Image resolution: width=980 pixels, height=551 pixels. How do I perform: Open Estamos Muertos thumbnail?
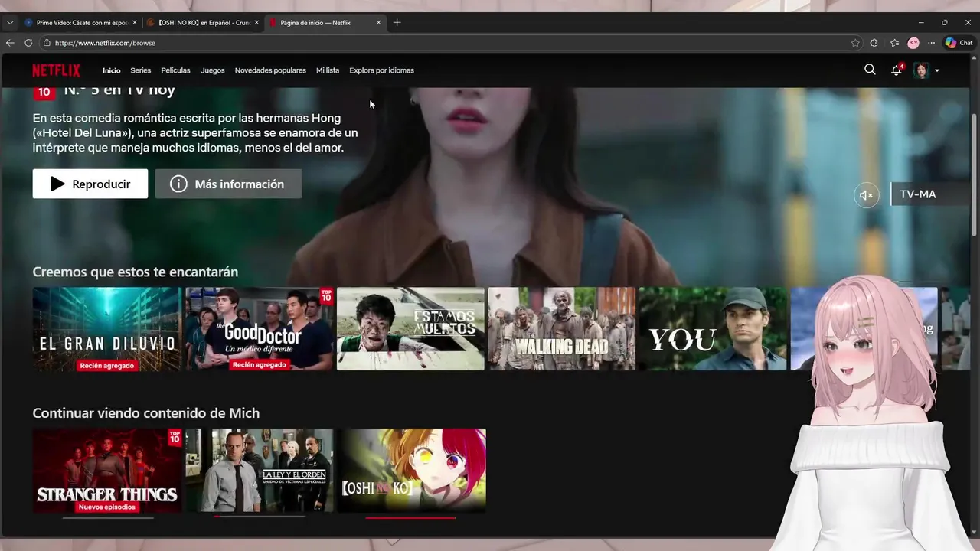pos(410,329)
